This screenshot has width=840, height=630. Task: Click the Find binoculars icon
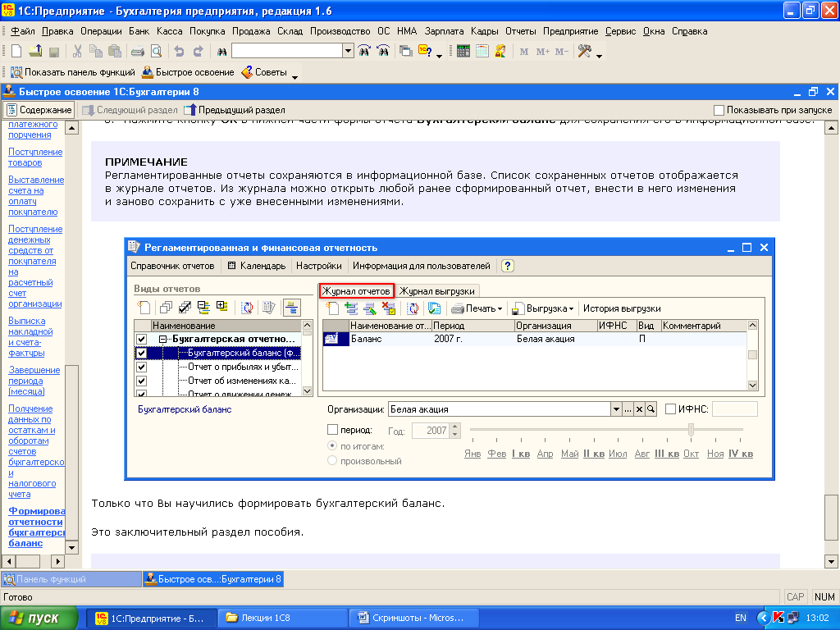click(x=221, y=52)
